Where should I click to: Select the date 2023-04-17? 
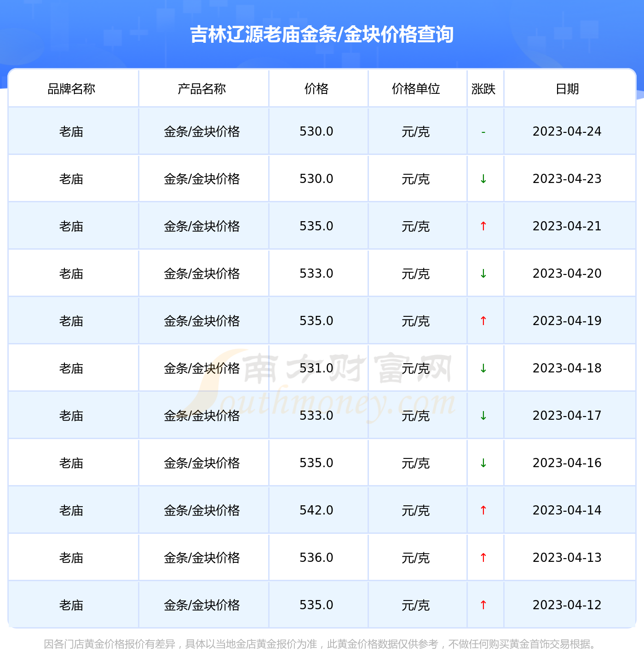(567, 416)
